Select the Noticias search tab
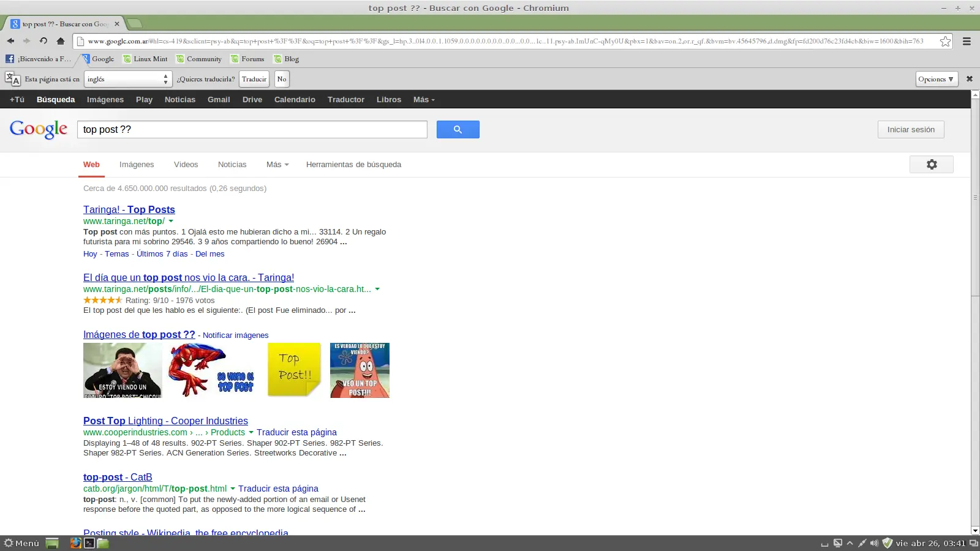This screenshot has height=551, width=980. [x=232, y=165]
